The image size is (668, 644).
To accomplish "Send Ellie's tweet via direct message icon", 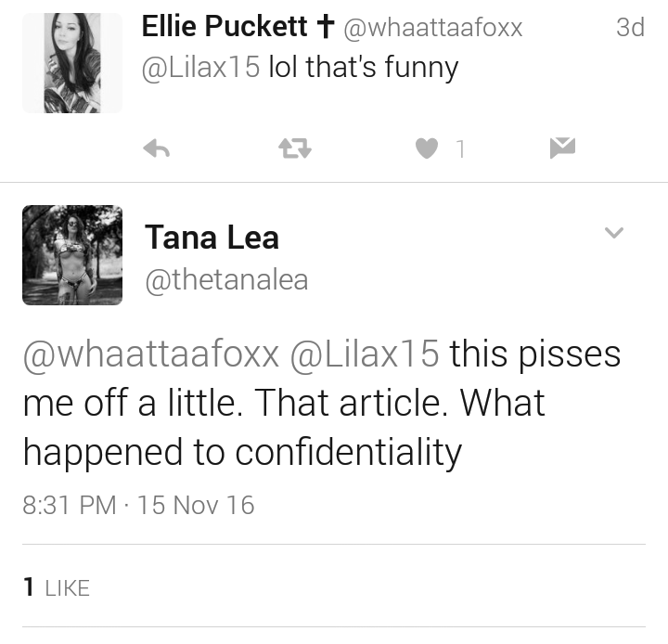I will click(x=562, y=148).
